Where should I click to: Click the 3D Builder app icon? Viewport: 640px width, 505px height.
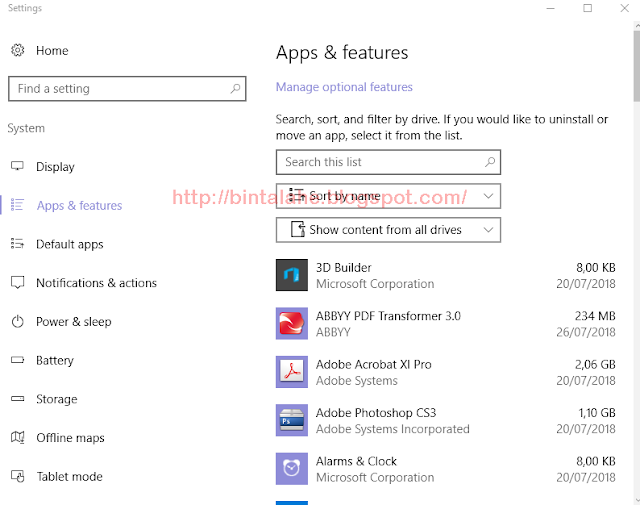coord(291,275)
